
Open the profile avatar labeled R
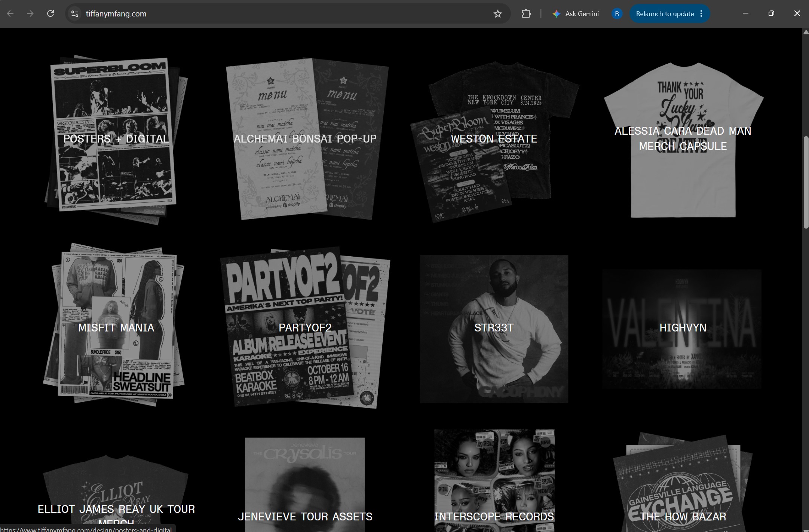pyautogui.click(x=617, y=14)
